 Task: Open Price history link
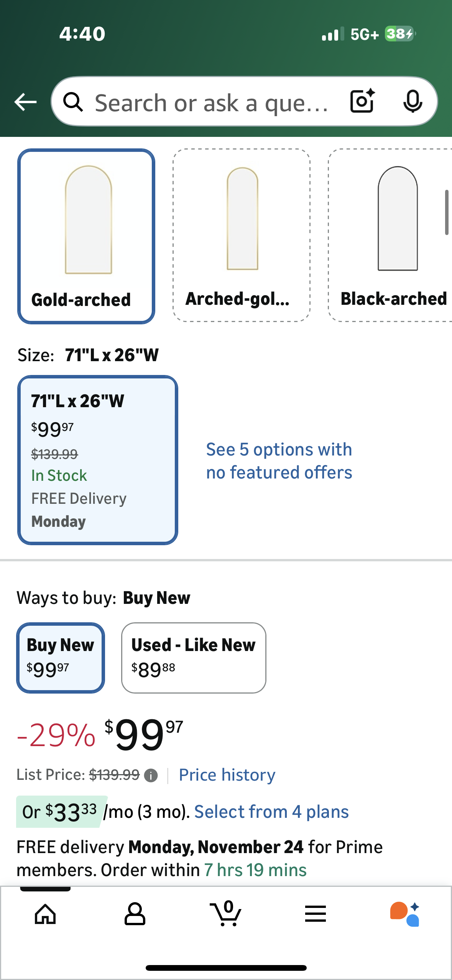(x=227, y=775)
